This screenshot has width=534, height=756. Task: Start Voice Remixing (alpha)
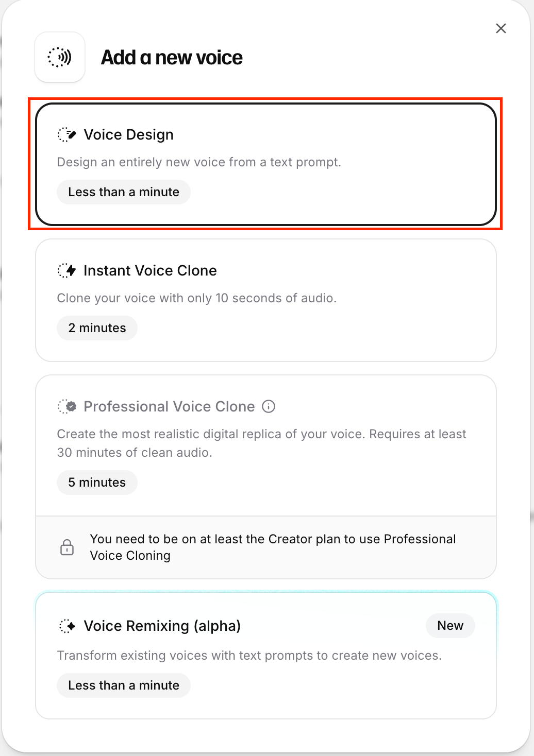pyautogui.click(x=265, y=654)
